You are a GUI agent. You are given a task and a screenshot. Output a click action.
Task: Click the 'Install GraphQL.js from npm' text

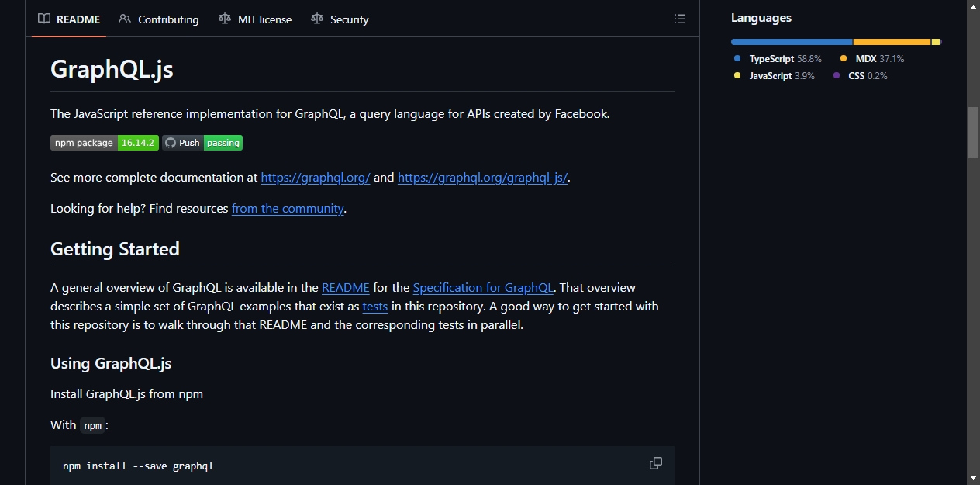click(126, 394)
